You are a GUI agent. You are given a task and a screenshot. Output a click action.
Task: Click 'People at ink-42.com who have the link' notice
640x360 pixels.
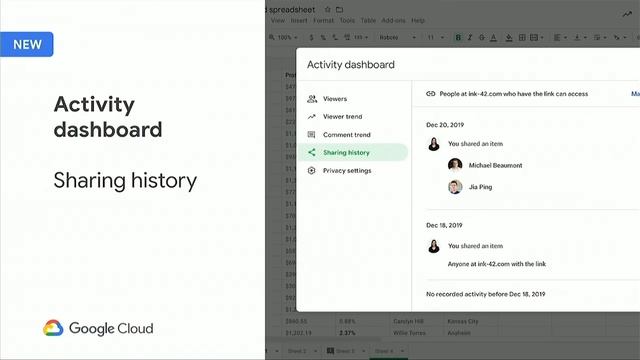(514, 94)
